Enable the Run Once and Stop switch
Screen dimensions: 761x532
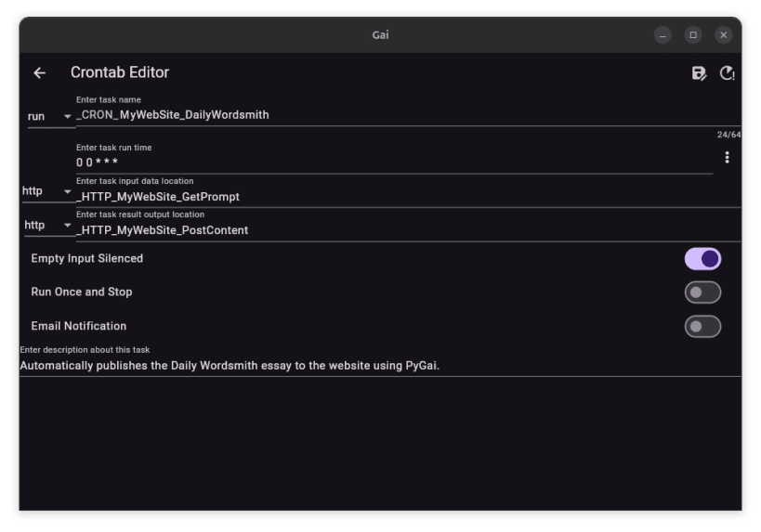click(x=702, y=292)
